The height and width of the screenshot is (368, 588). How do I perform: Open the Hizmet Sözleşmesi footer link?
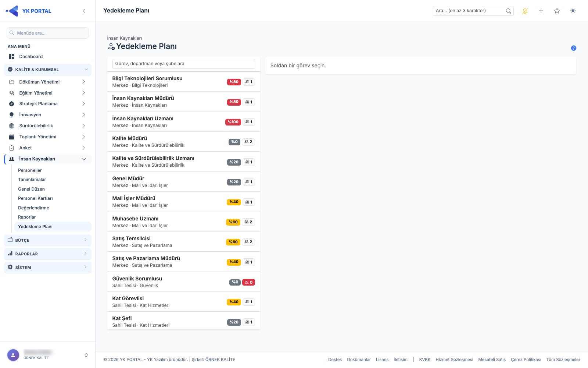click(454, 360)
